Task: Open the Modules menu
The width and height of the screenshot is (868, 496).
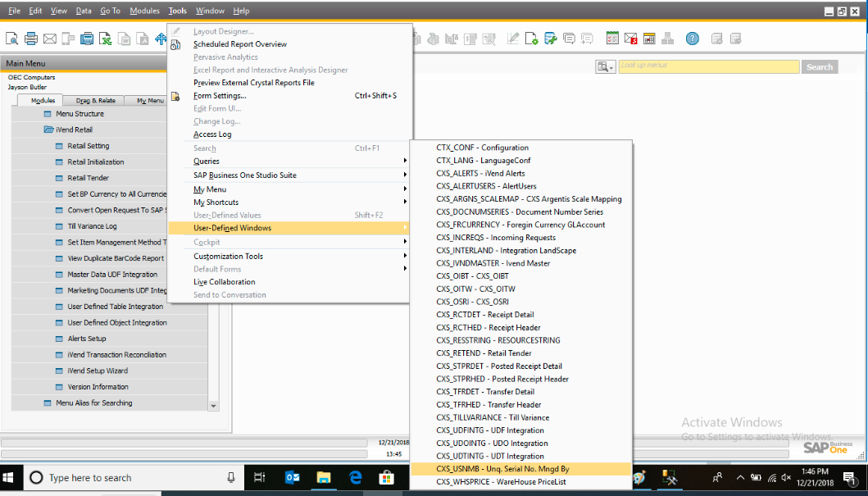Action: point(144,11)
